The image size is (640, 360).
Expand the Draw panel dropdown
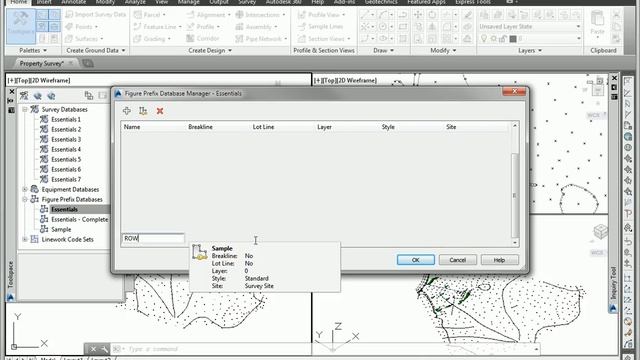point(383,50)
